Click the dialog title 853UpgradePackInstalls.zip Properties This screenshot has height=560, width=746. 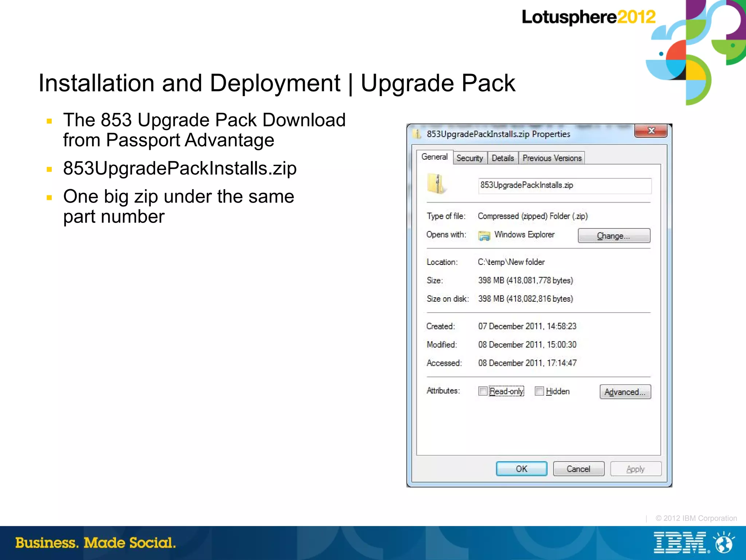498,134
